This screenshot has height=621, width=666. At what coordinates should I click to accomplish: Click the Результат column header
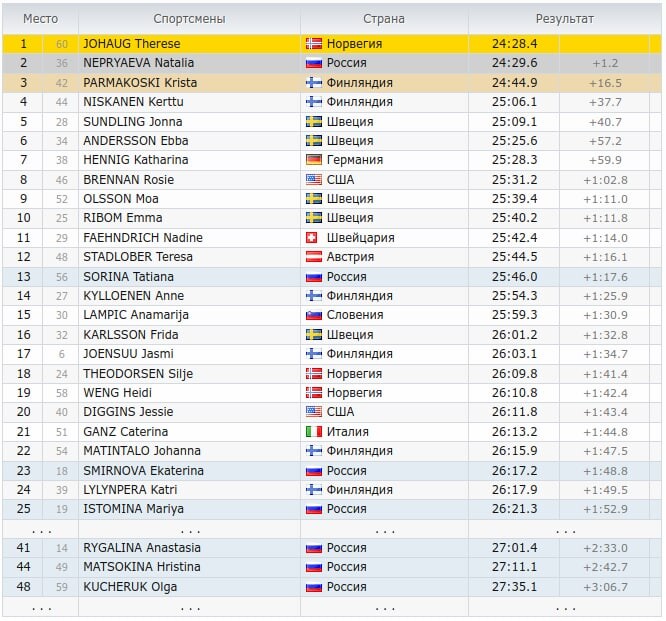pos(564,19)
